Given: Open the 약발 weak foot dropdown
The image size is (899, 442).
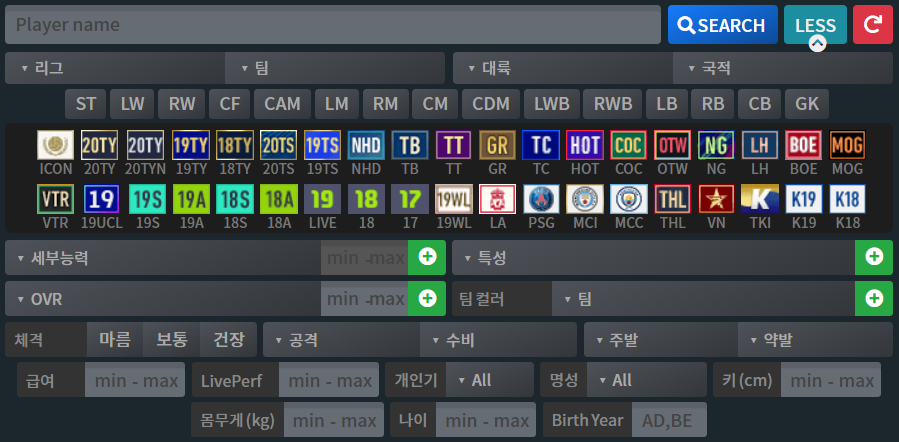Looking at the screenshot, I should (x=815, y=339).
